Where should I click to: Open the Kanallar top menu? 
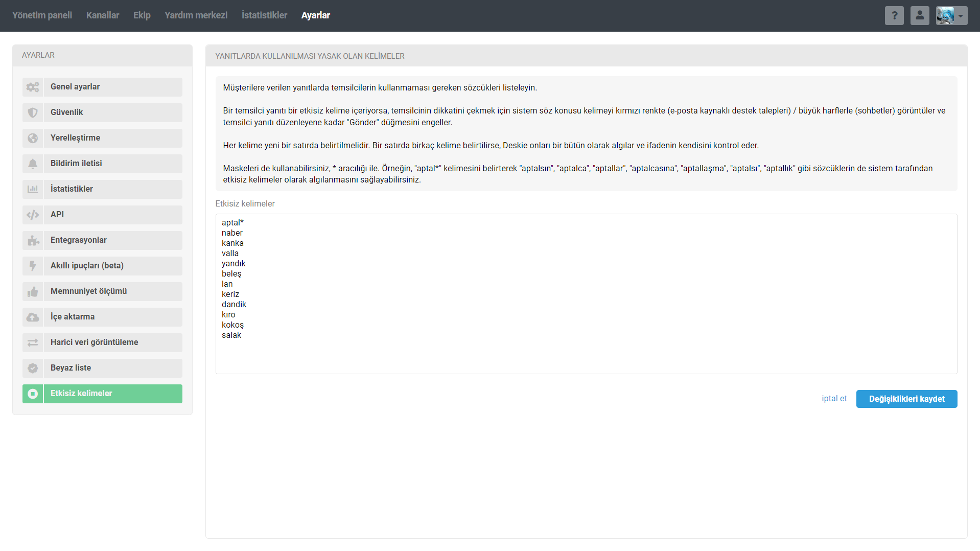103,15
